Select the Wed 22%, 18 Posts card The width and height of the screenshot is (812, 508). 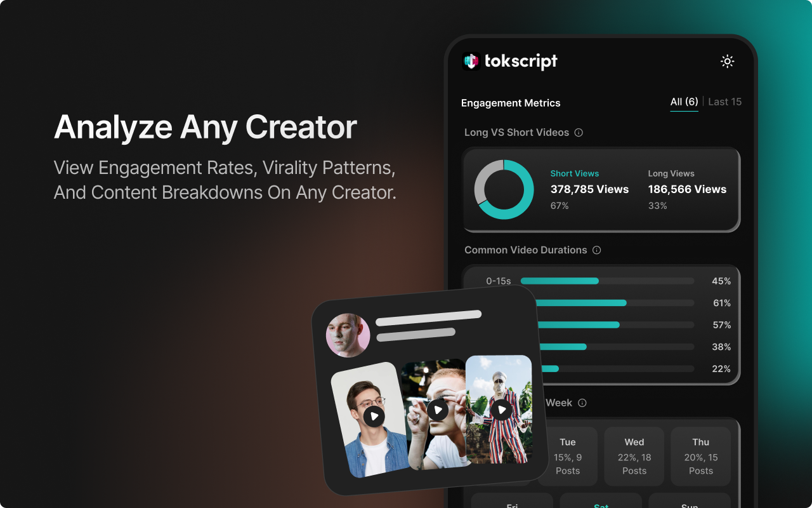(x=634, y=457)
